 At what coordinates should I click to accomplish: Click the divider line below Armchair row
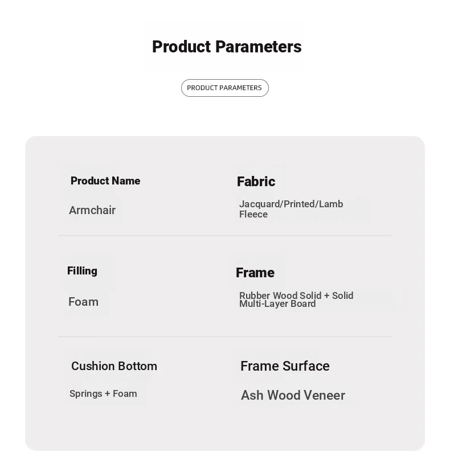(x=224, y=235)
